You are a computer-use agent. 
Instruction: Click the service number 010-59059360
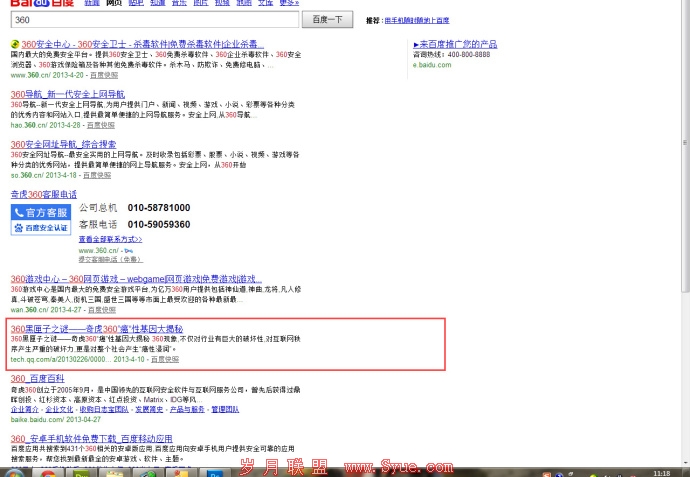159,224
